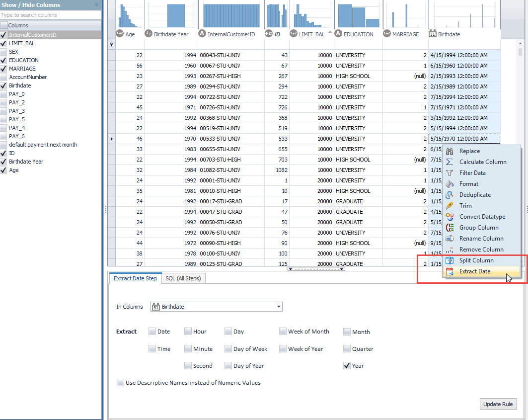The image size is (528, 420).
Task: Click the Trim pencil icon
Action: point(450,206)
